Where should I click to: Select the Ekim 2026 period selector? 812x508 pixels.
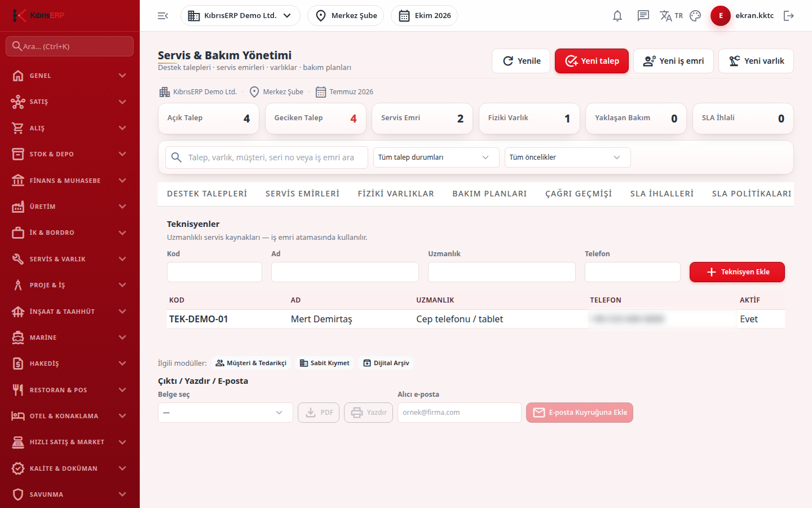coord(424,16)
